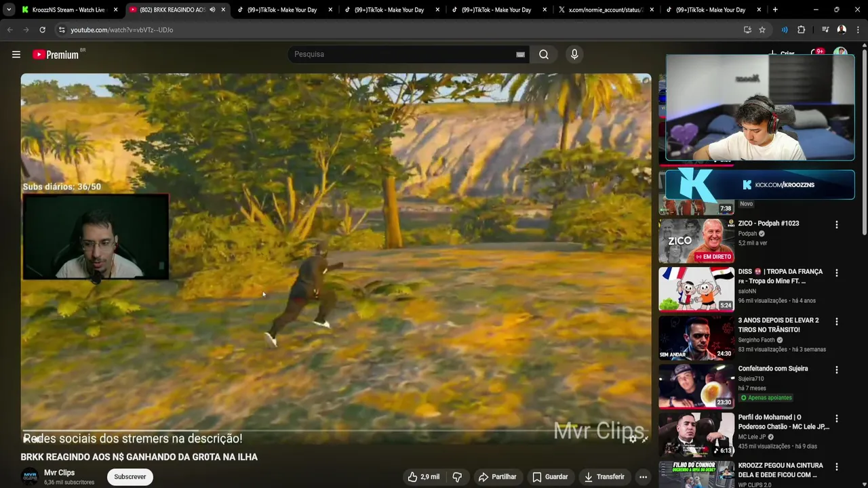Switch to the KroozzNS Stream tab
Viewport: 868px width, 488px height.
coord(69,9)
